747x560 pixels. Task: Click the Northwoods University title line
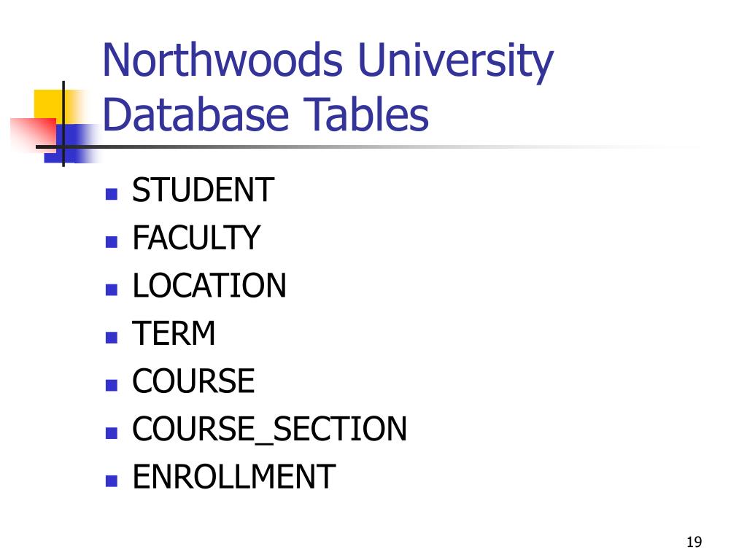tap(328, 61)
